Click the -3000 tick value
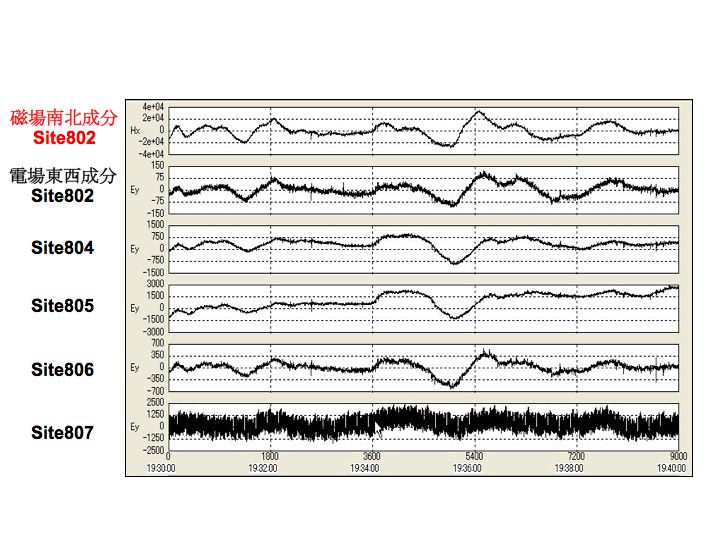Screen dimensions: 720x540 tap(154, 332)
